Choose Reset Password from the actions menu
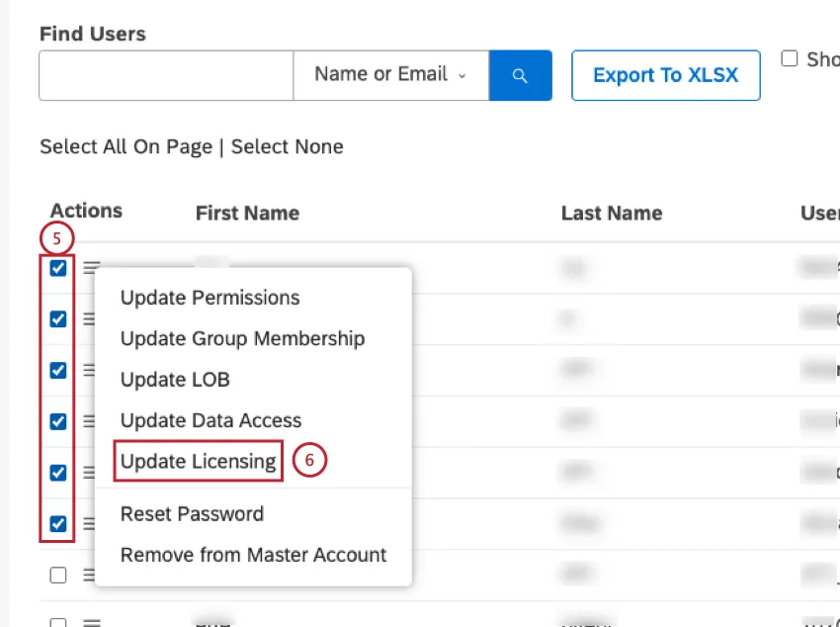 (192, 513)
